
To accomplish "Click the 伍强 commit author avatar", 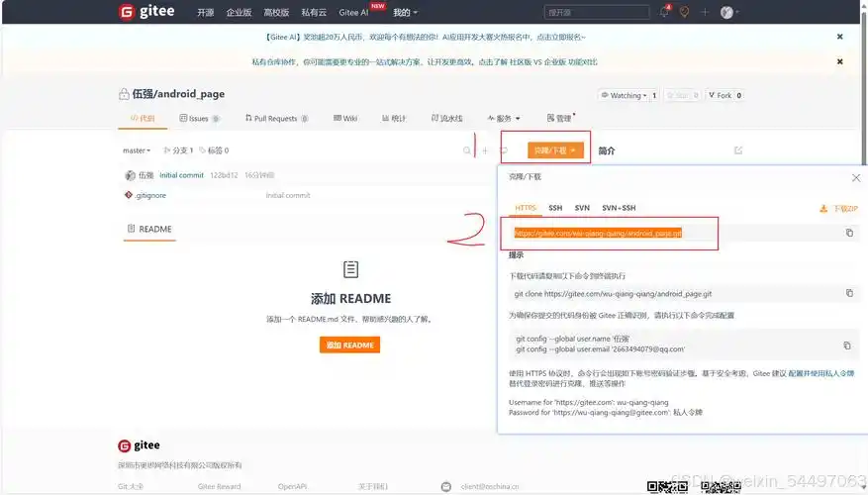I will (130, 175).
